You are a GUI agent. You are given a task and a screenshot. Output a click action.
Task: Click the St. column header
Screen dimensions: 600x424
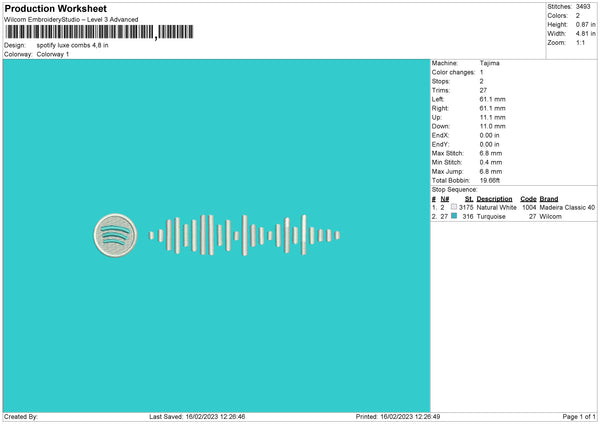469,199
